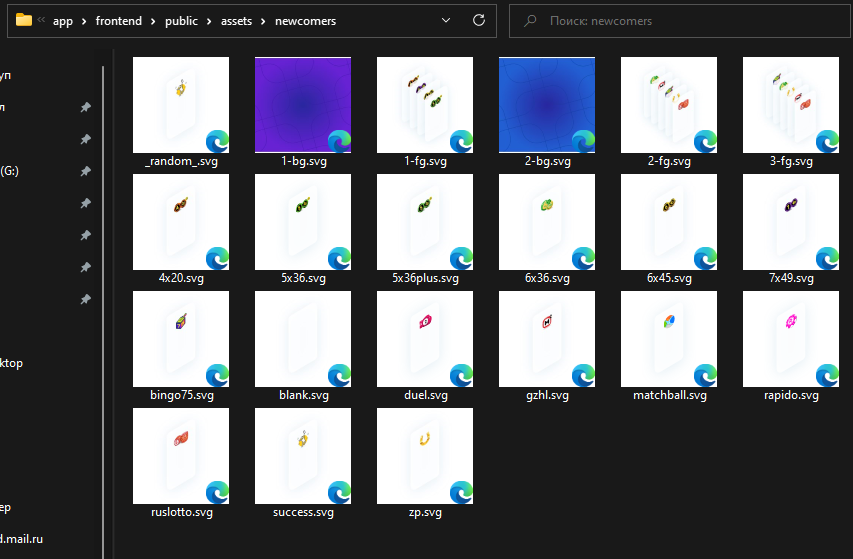
Task: Click the 4x20.svg file icon
Action: click(181, 222)
